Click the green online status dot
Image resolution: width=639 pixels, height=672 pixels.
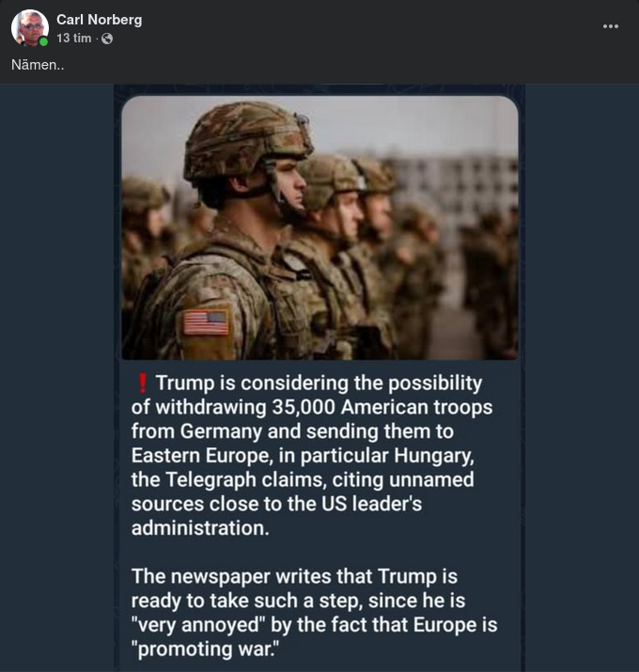[x=43, y=41]
